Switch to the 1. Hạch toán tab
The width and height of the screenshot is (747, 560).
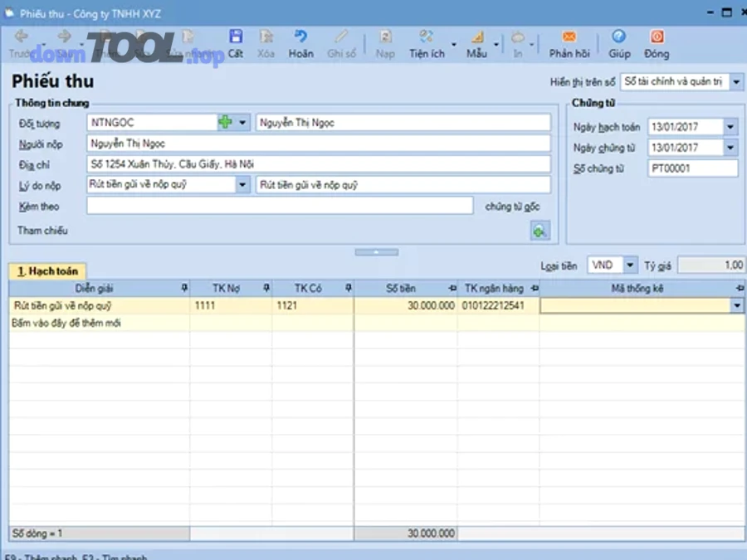(47, 271)
